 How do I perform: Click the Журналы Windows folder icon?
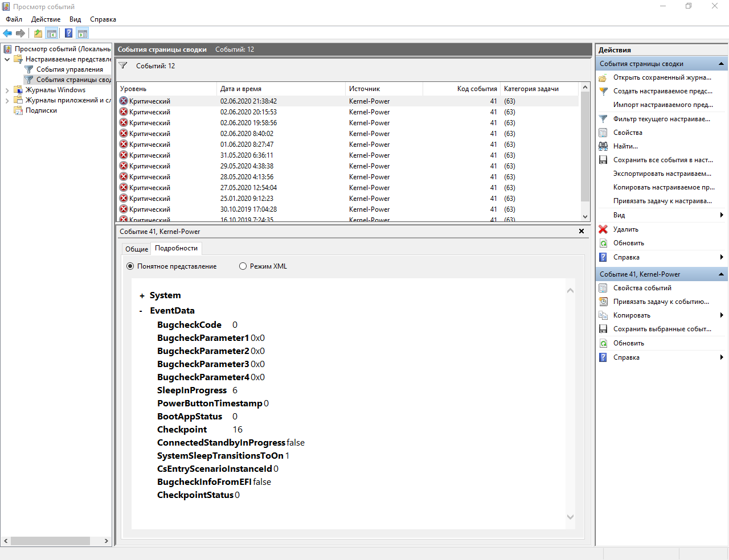[x=18, y=90]
